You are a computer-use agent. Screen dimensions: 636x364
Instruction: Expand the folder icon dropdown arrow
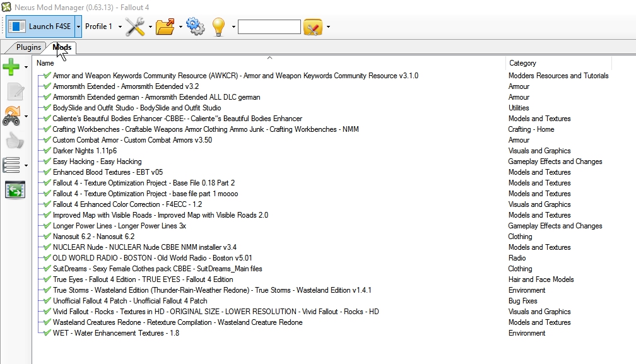point(180,26)
